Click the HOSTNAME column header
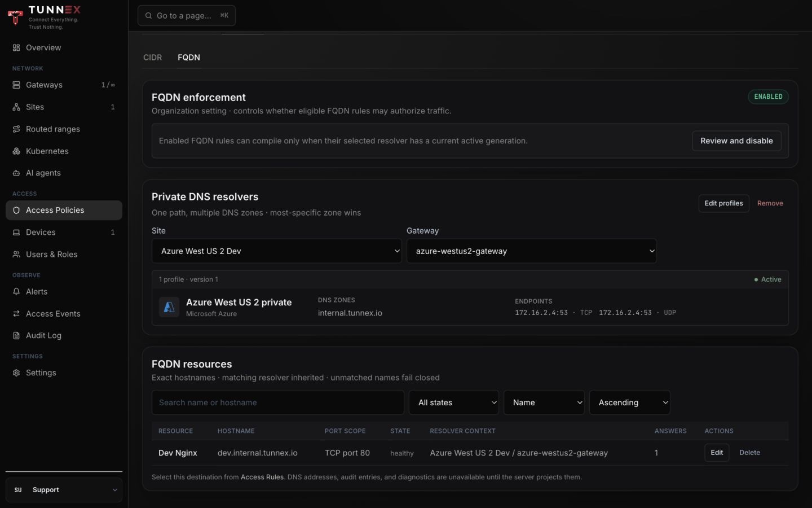Screen dimensions: 812x508 (236, 431)
